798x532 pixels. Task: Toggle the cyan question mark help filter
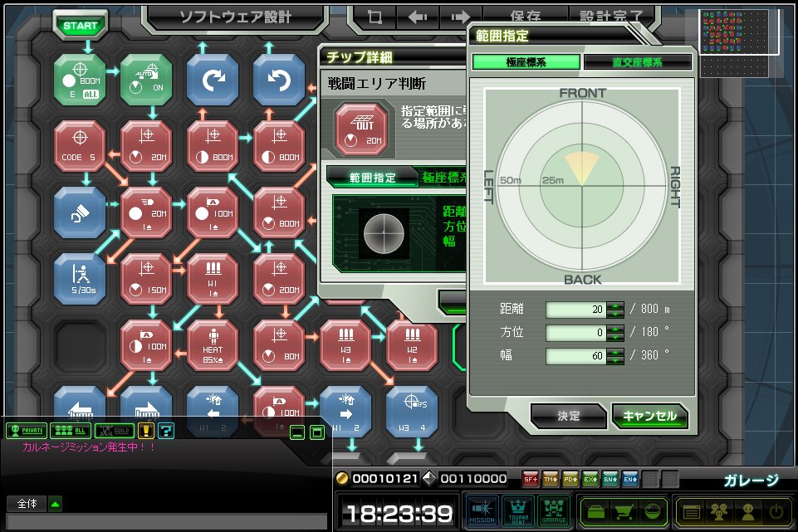pyautogui.click(x=166, y=431)
